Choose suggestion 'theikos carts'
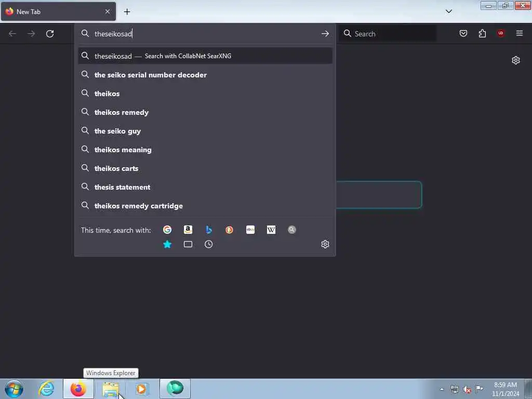The width and height of the screenshot is (532, 399). (x=205, y=168)
